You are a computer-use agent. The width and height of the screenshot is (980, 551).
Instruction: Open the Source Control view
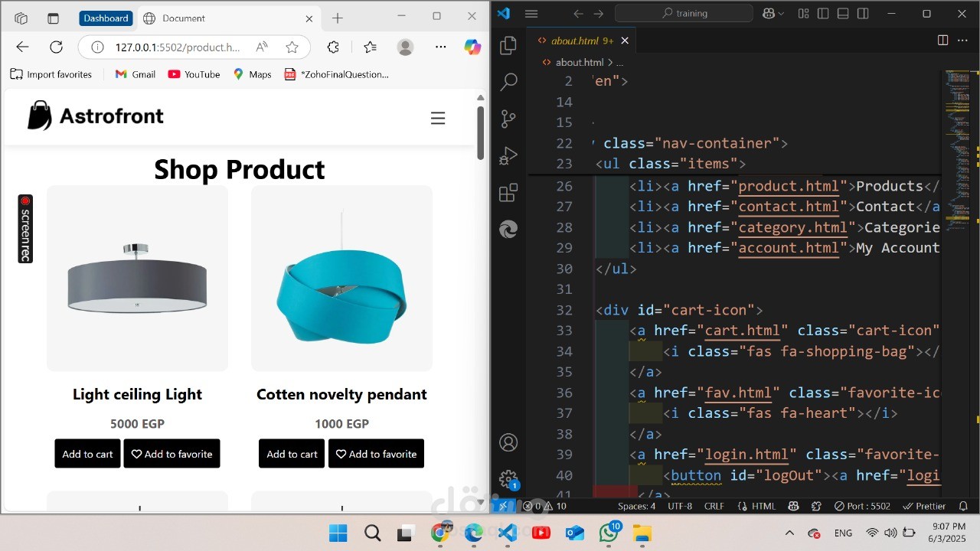[x=508, y=119]
